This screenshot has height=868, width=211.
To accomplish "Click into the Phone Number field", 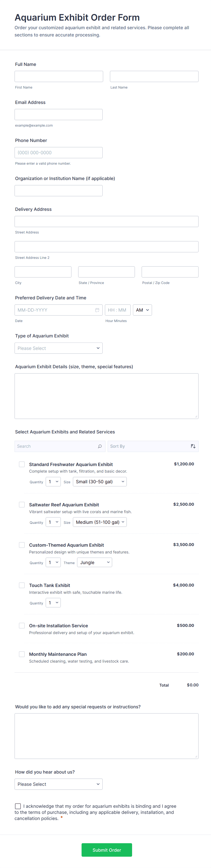I will 58,153.
